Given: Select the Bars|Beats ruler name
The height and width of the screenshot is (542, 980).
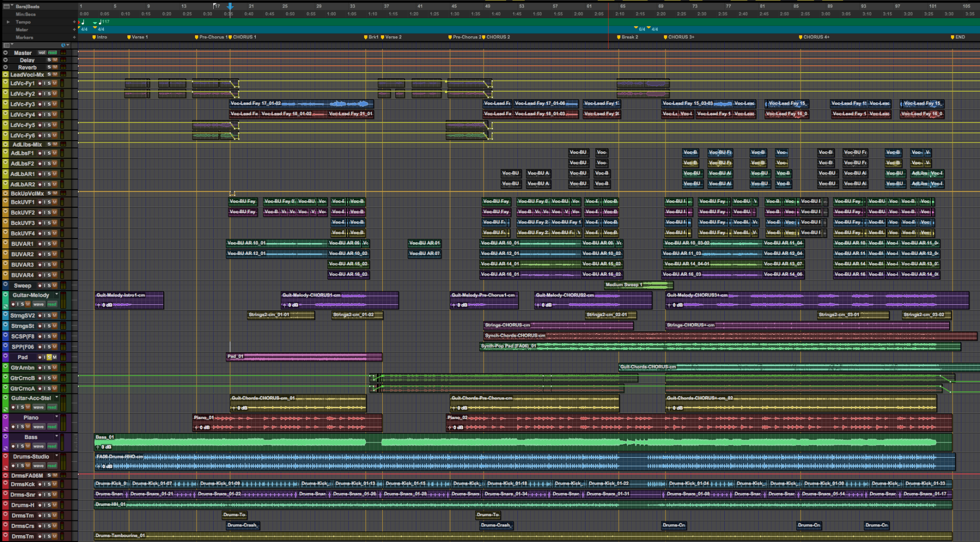Looking at the screenshot, I should (x=27, y=6).
